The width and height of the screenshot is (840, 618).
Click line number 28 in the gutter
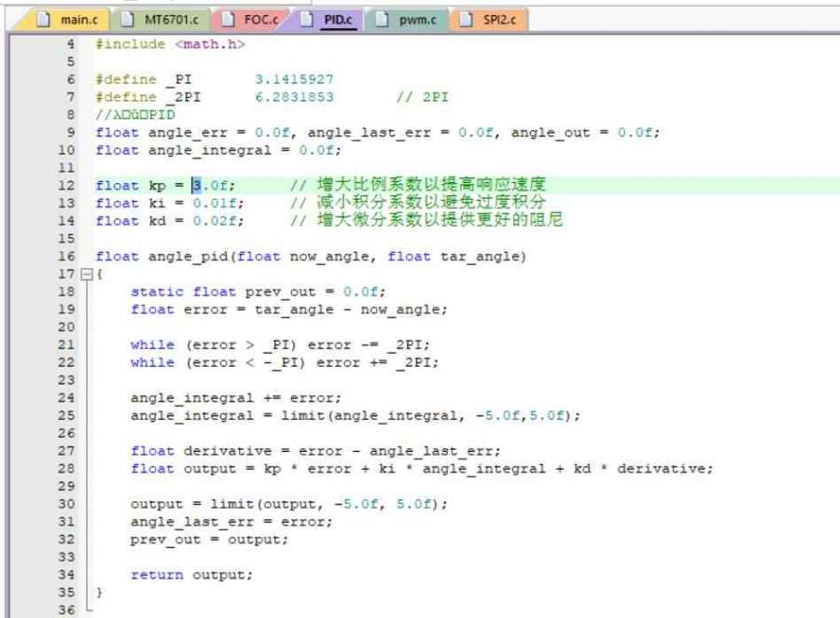65,469
